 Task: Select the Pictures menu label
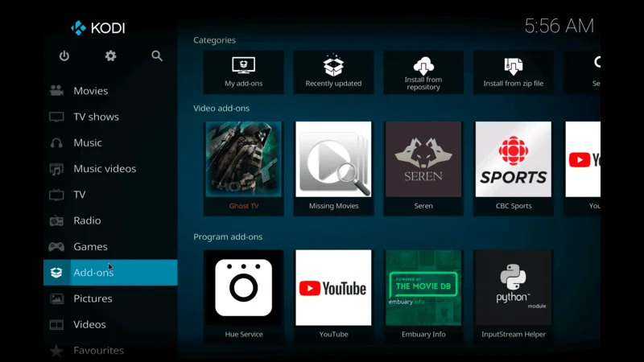[93, 298]
